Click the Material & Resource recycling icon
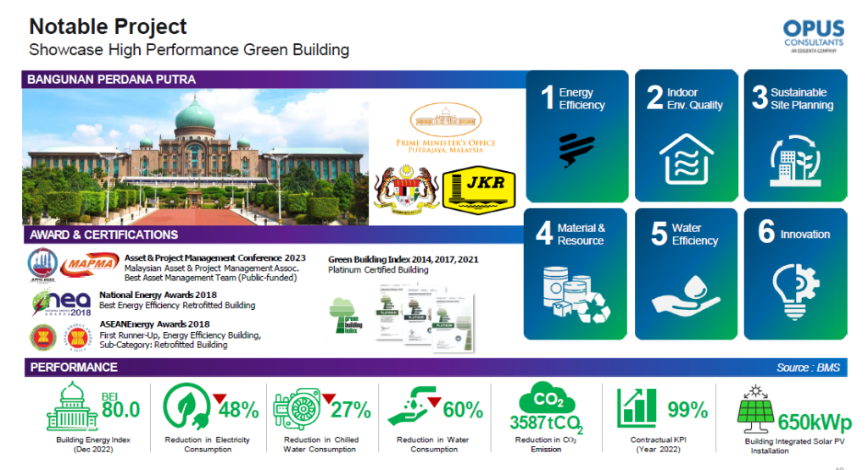The height and width of the screenshot is (470, 868). point(576,293)
